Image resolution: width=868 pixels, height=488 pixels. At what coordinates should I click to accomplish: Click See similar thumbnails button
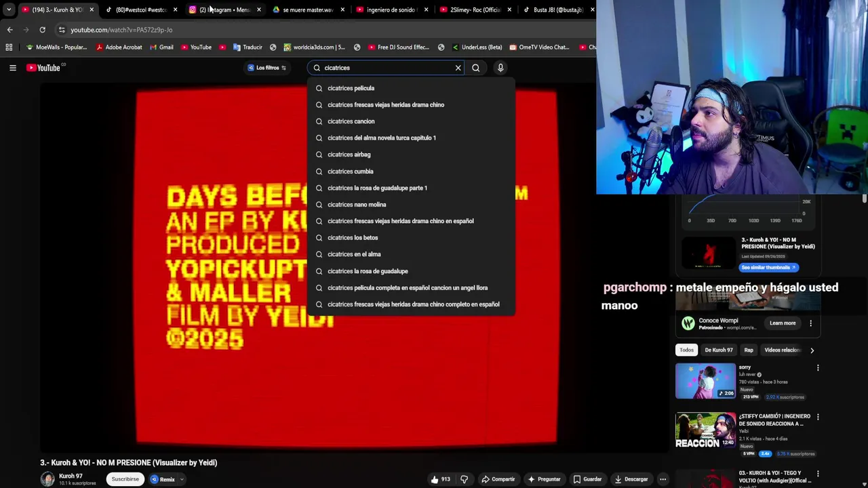(x=768, y=267)
